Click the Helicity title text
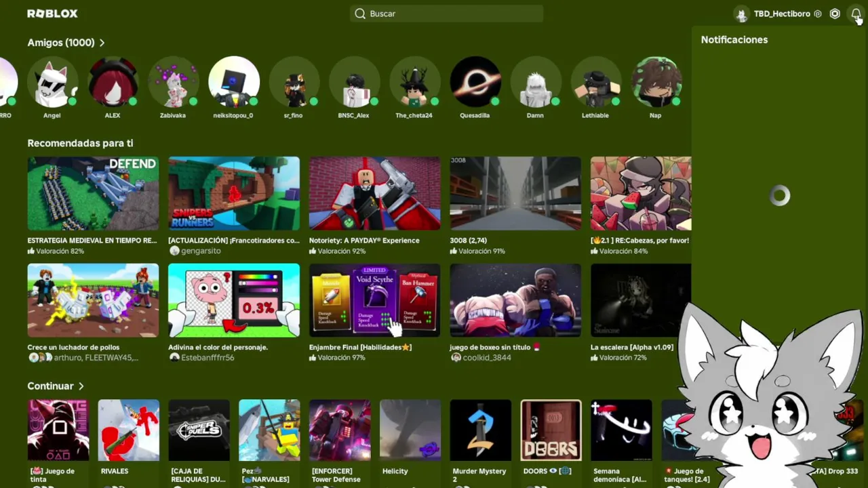The image size is (868, 488). click(395, 471)
